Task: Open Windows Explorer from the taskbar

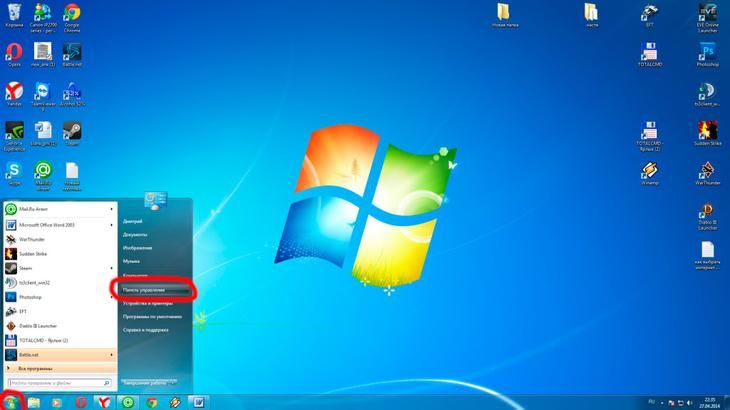Action: (34, 403)
